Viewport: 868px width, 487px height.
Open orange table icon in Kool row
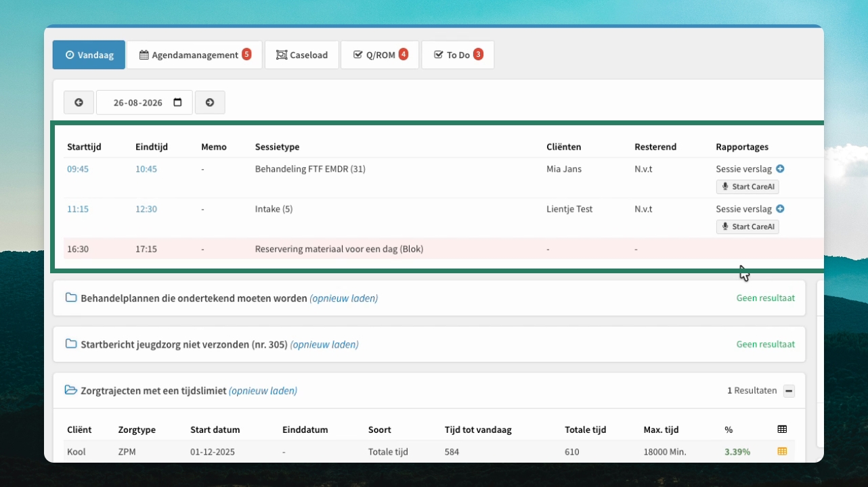782,452
